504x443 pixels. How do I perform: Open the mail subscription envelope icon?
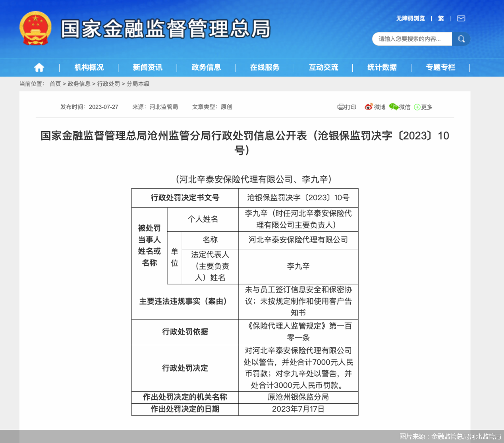click(461, 18)
